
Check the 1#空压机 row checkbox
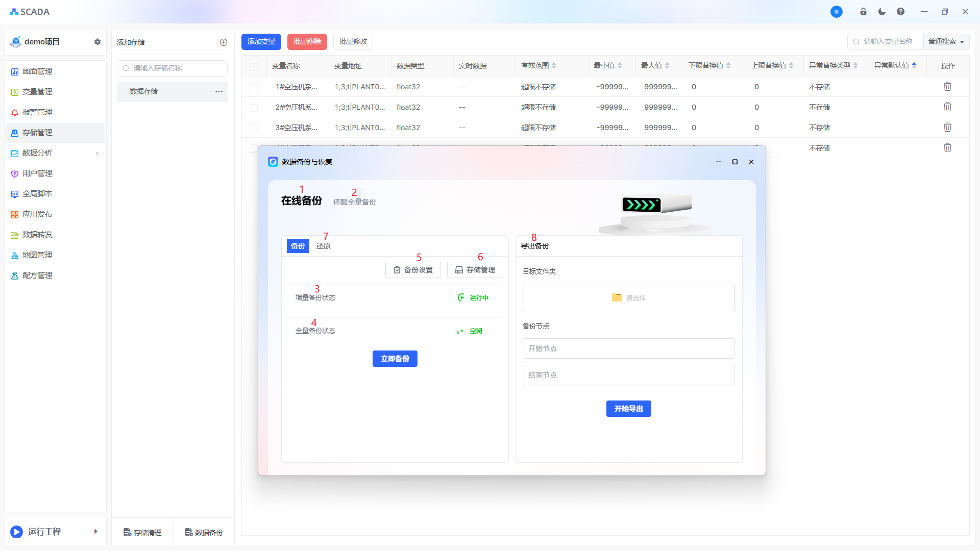[x=254, y=87]
